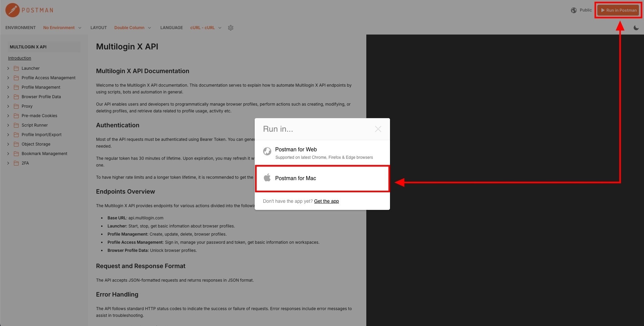Image resolution: width=644 pixels, height=326 pixels.
Task: Click the folder icon next to Proxy
Action: tap(16, 106)
